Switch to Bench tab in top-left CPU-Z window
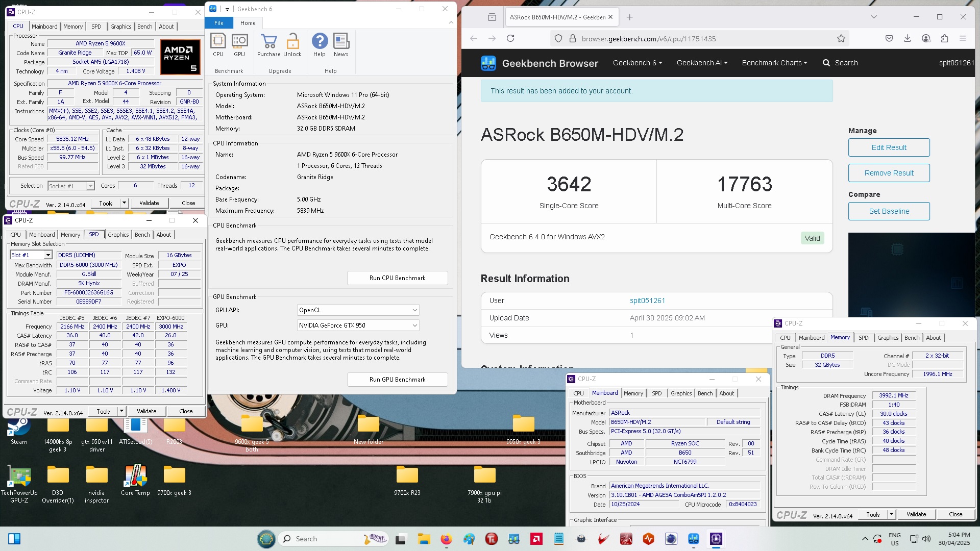 coord(145,27)
